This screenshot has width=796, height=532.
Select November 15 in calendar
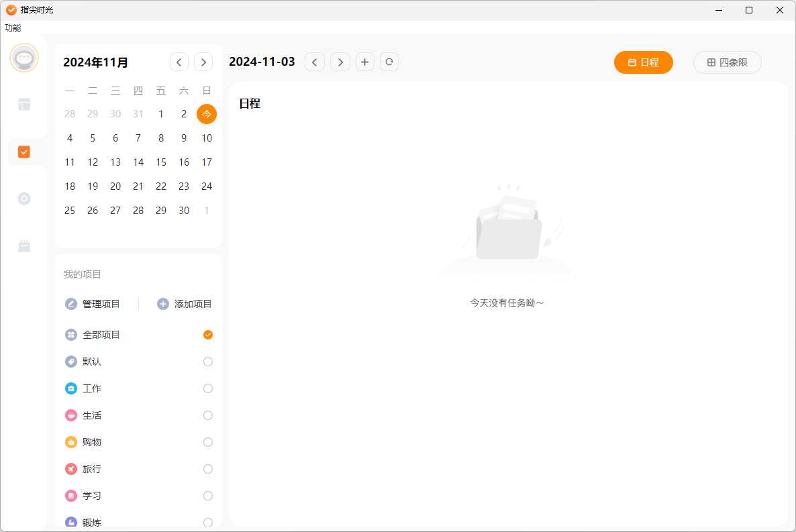[161, 162]
